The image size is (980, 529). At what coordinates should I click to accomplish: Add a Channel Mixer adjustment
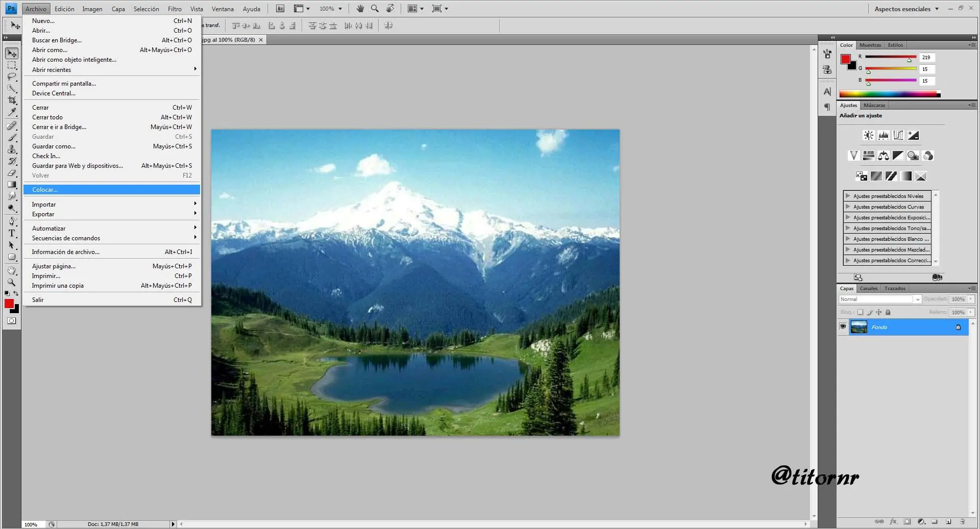(928, 156)
